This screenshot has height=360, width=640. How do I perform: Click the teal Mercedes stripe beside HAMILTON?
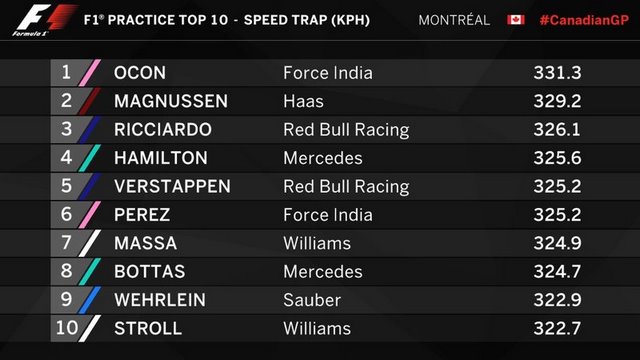coord(90,158)
